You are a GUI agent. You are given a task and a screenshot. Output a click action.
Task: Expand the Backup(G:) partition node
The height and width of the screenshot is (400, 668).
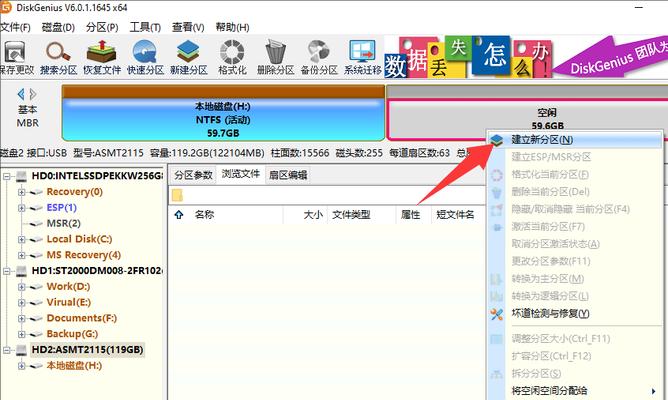click(21, 334)
